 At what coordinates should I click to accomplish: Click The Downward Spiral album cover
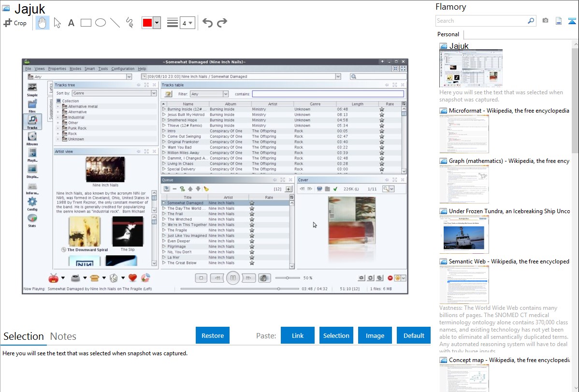coord(85,231)
